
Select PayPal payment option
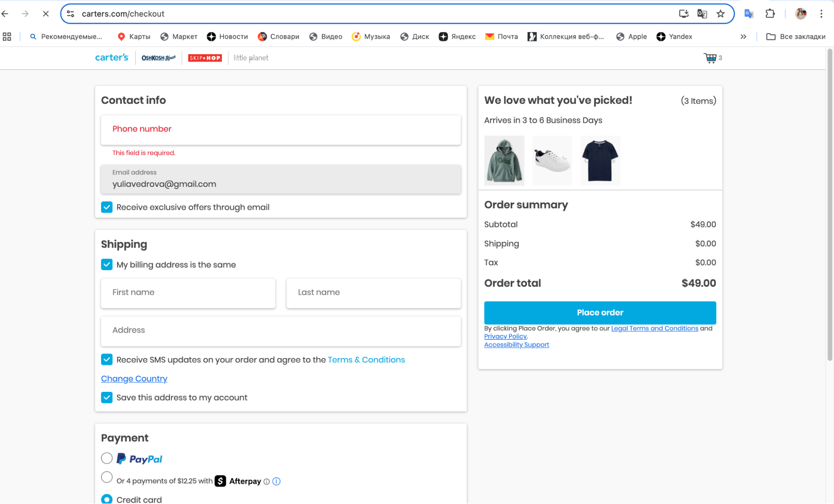coord(107,458)
